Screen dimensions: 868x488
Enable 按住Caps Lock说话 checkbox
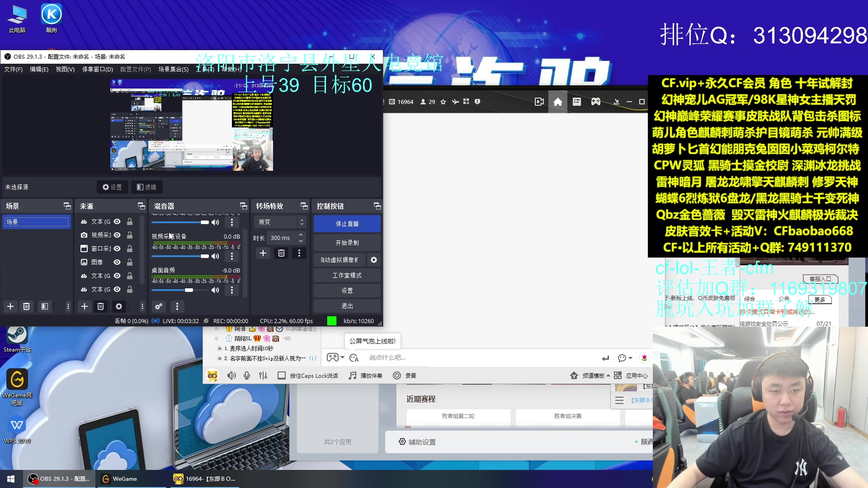tap(281, 375)
